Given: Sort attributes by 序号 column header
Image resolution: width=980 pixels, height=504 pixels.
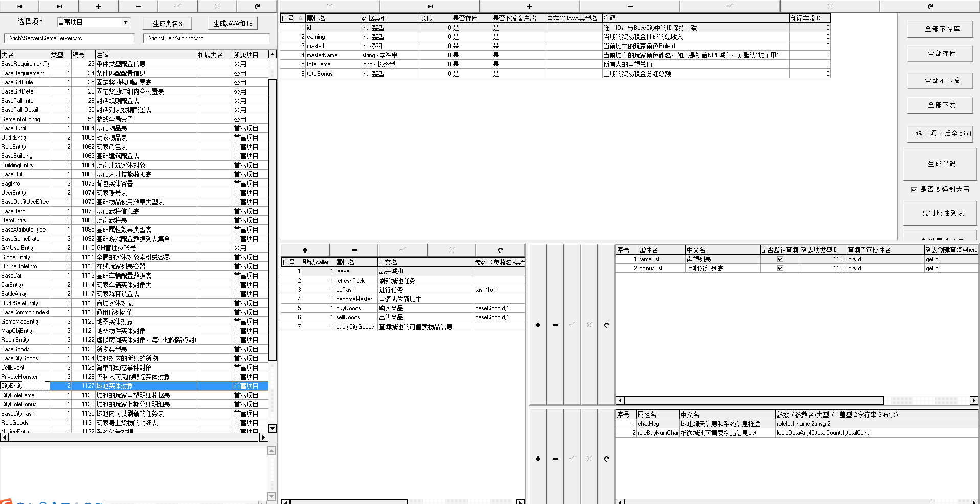Looking at the screenshot, I should point(292,18).
